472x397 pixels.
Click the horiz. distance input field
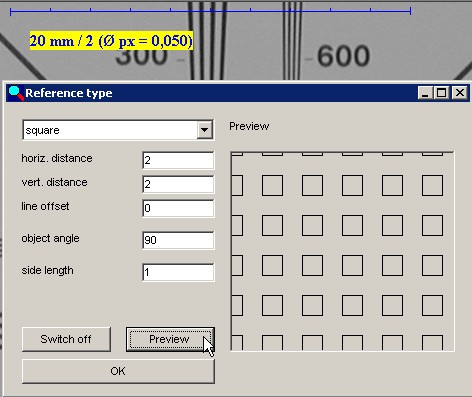[x=178, y=160]
